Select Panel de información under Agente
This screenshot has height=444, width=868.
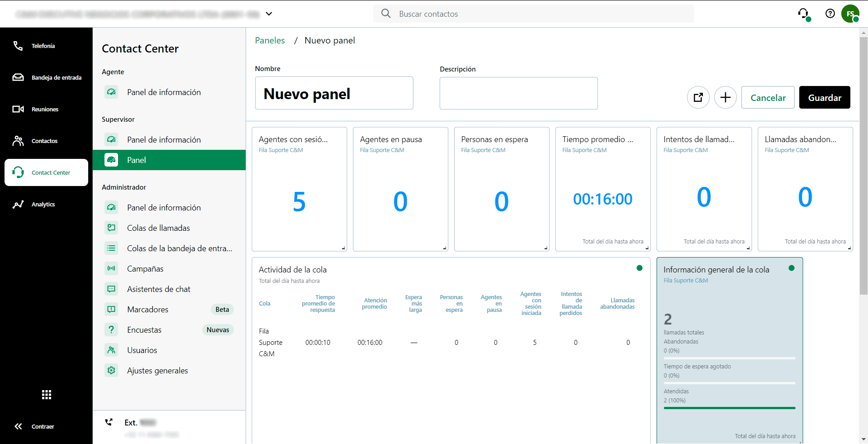point(164,92)
